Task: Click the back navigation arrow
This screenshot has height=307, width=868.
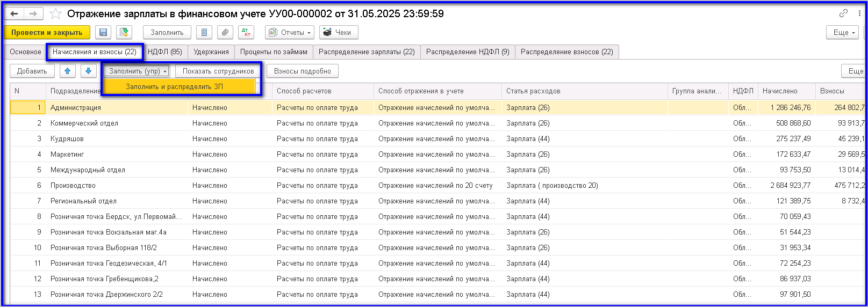Action: coord(15,14)
